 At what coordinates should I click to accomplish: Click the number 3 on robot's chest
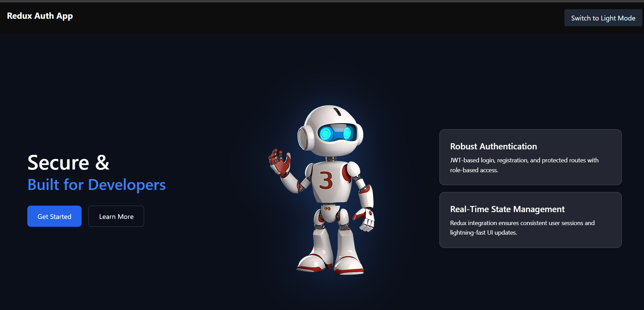pyautogui.click(x=326, y=180)
